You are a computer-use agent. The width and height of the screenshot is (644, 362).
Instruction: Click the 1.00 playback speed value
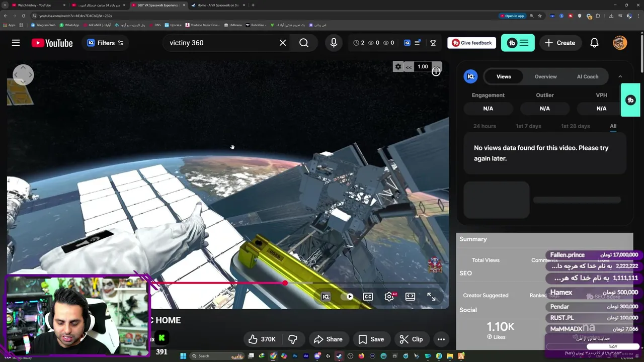[423, 67]
